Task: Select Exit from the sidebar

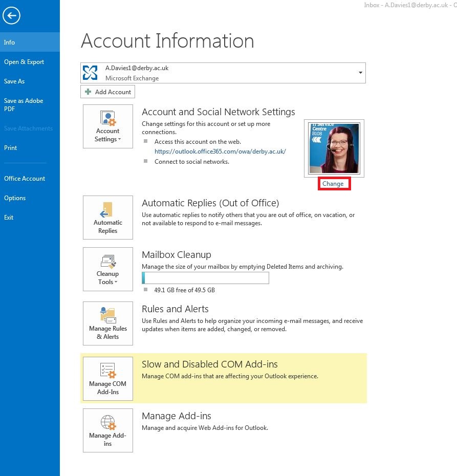Action: coord(9,217)
